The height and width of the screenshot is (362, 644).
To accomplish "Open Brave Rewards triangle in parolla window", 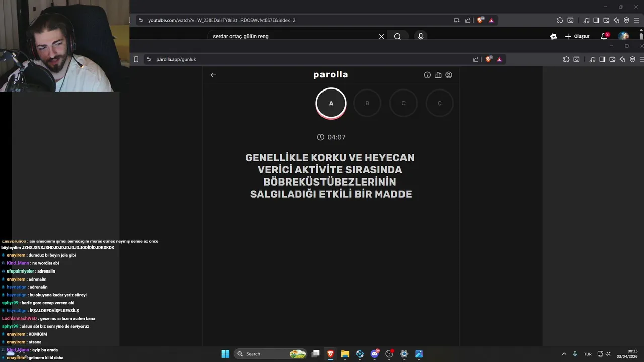I will pyautogui.click(x=499, y=59).
